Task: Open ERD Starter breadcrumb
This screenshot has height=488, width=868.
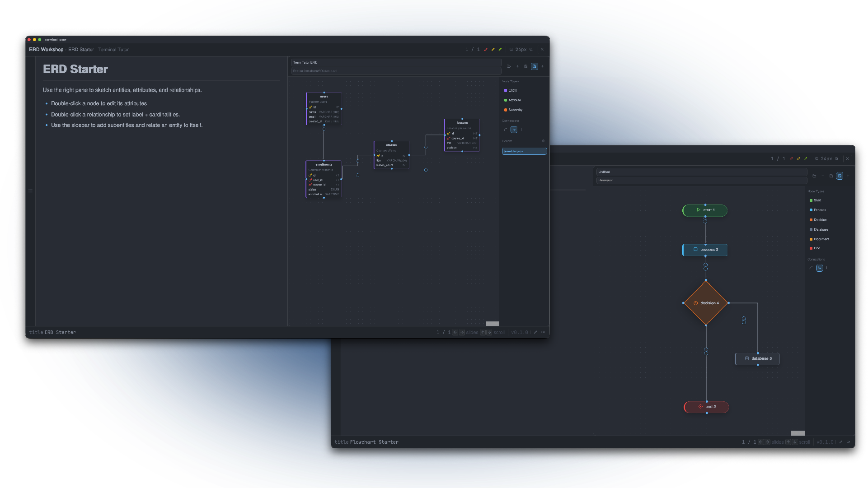Action: pos(81,50)
